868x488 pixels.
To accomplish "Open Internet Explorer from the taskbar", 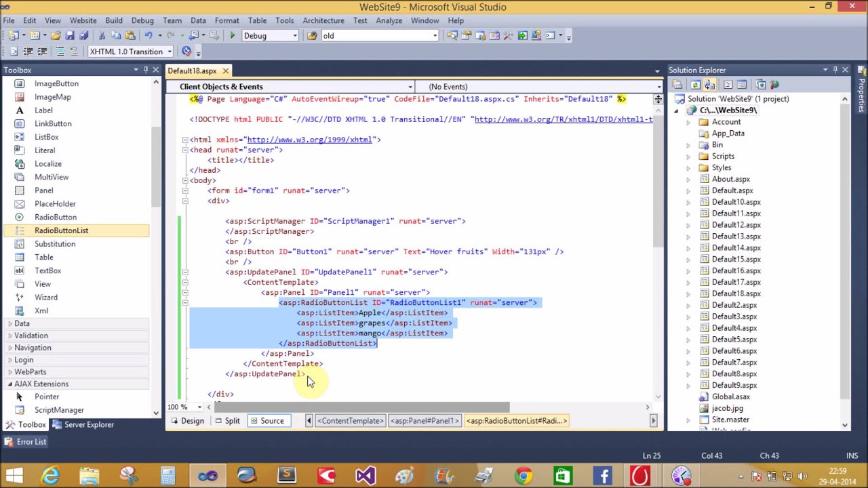I will tap(51, 475).
